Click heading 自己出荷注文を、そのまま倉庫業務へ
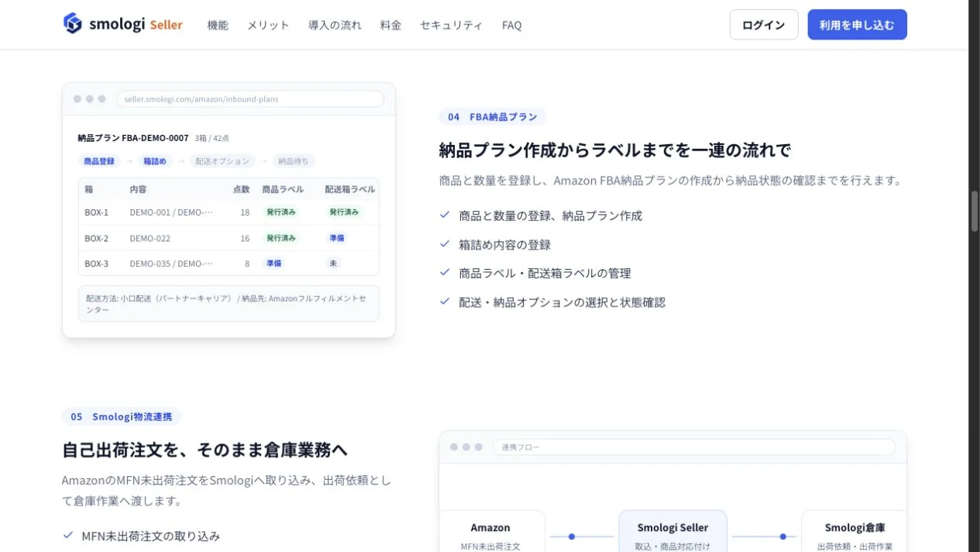Image resolution: width=980 pixels, height=552 pixels. coord(205,450)
